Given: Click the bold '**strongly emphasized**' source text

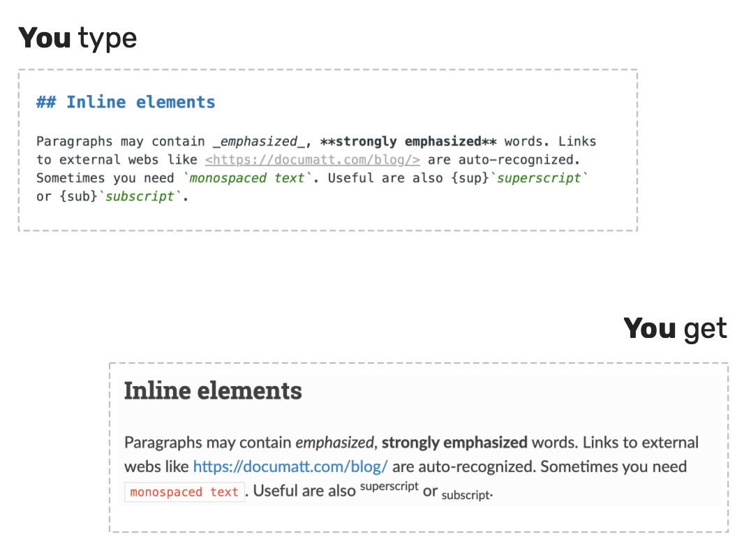Looking at the screenshot, I should (x=408, y=141).
